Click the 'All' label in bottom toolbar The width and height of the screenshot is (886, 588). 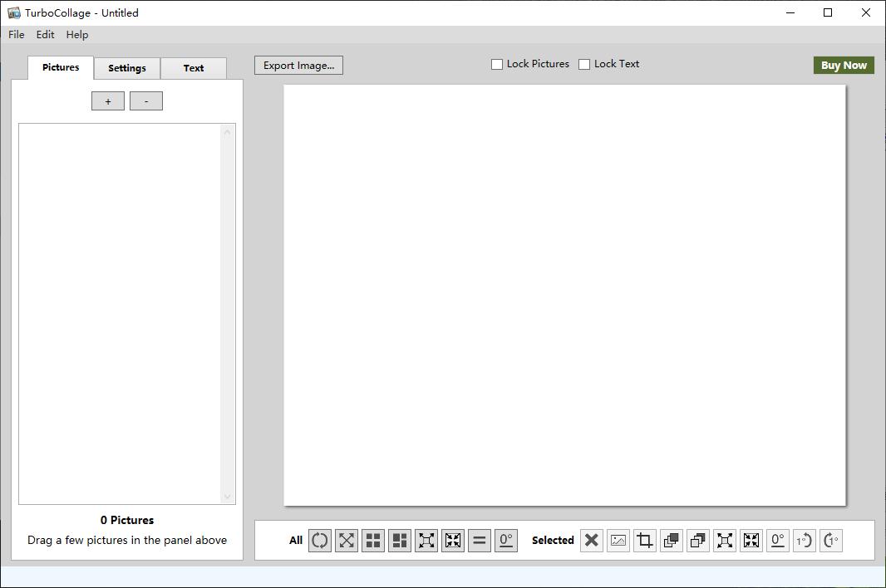[x=296, y=540]
